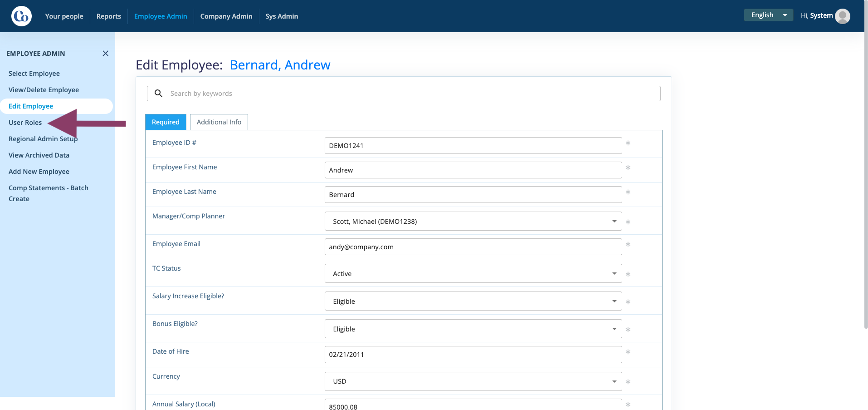Expand Salary Increase Eligible dropdown
868x410 pixels.
click(x=473, y=301)
